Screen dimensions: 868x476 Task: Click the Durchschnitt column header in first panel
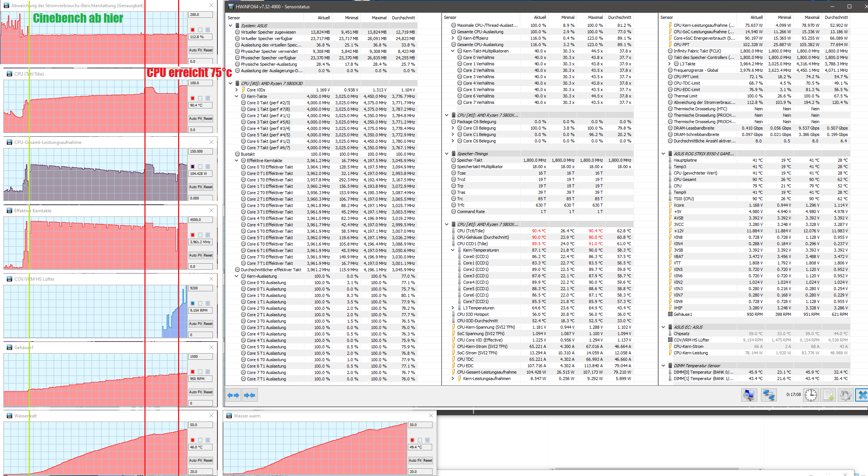(x=403, y=18)
